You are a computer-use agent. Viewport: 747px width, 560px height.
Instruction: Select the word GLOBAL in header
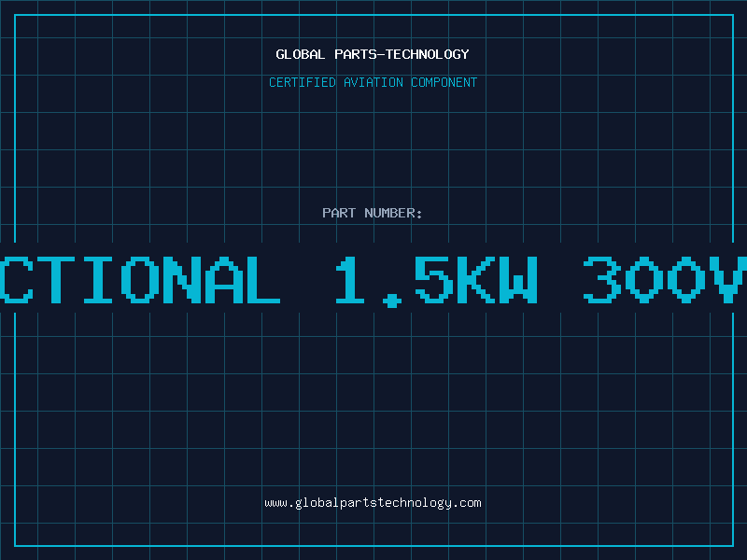tap(300, 54)
